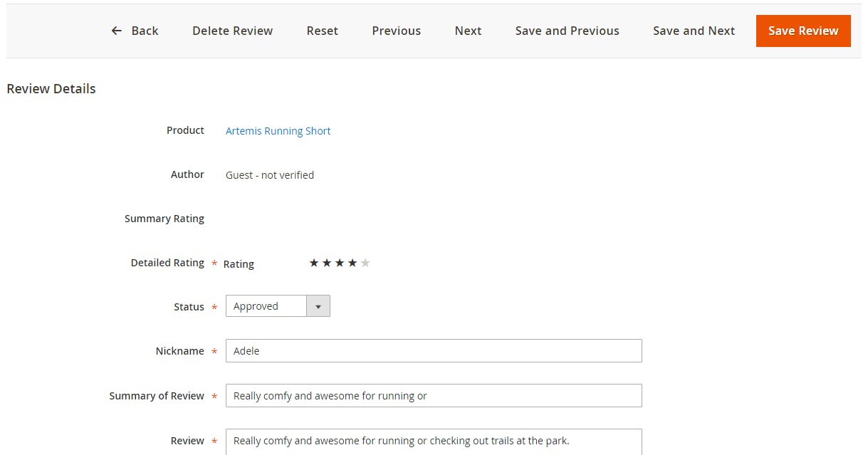Set rating to two stars
Image resolution: width=868 pixels, height=455 pixels.
327,263
